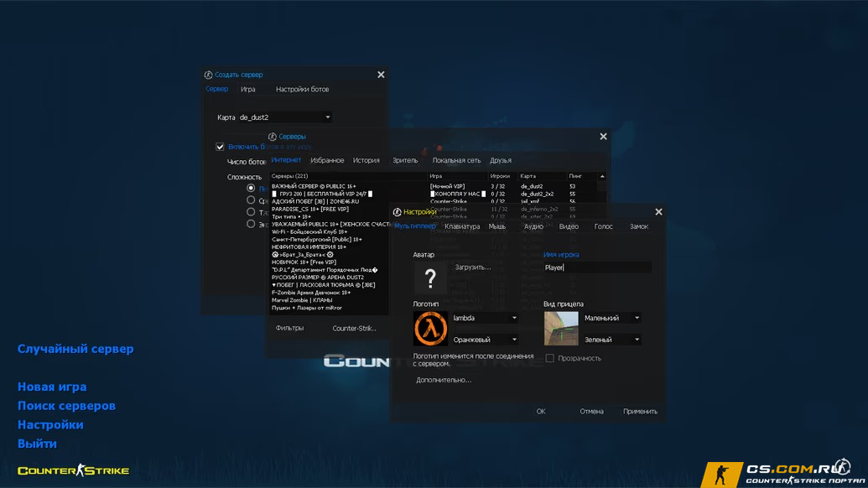Switch to the Избранное servers tab
The image size is (868, 488).
[x=327, y=160]
